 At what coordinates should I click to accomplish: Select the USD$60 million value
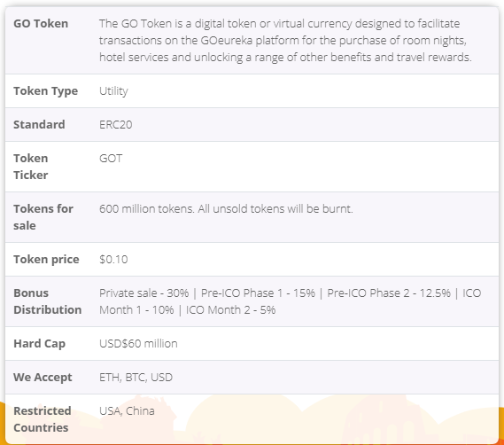pyautogui.click(x=138, y=344)
